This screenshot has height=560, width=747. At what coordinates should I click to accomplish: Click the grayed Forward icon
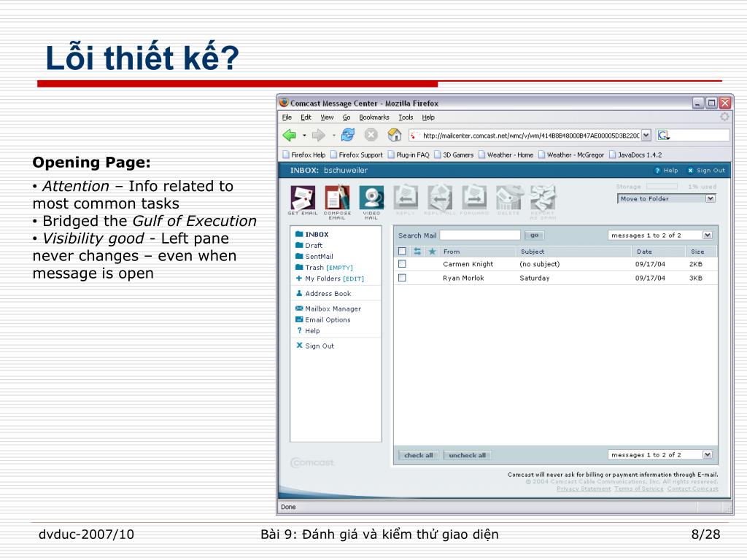click(474, 198)
